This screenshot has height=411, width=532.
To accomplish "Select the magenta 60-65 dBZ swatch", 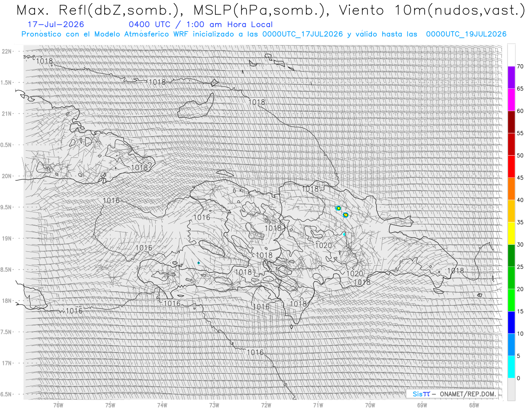I will click(511, 100).
